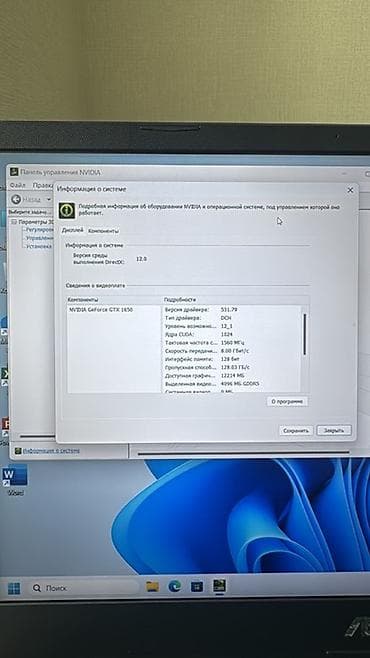Open Microsoft Store from the taskbar
The image size is (370, 658).
pyautogui.click(x=197, y=586)
